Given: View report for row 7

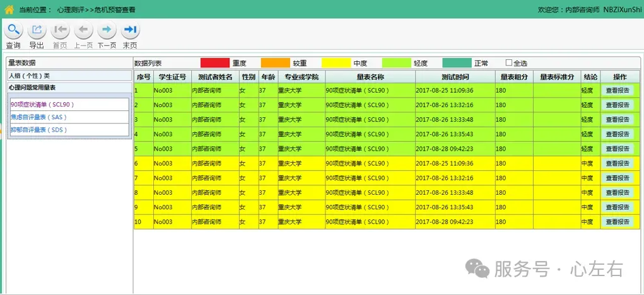Looking at the screenshot, I should (x=618, y=178).
